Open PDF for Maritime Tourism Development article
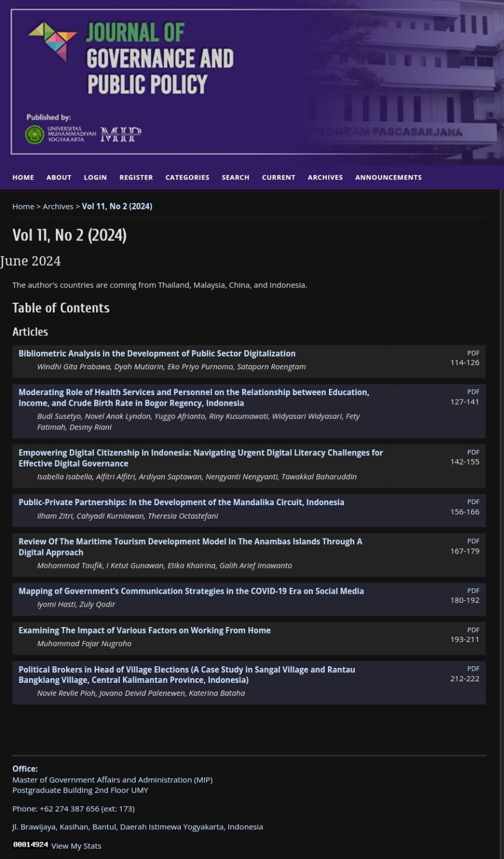 click(473, 541)
